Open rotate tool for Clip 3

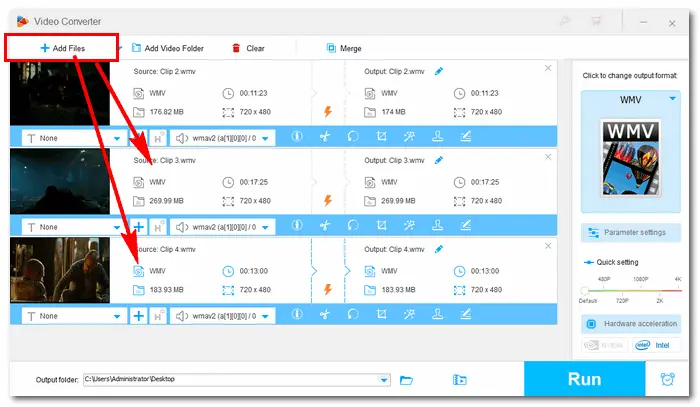[353, 225]
